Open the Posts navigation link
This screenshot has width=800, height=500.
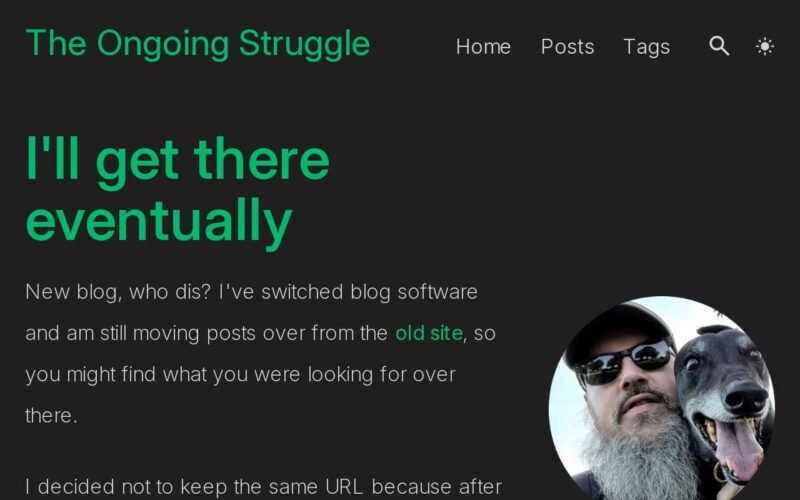click(x=567, y=46)
